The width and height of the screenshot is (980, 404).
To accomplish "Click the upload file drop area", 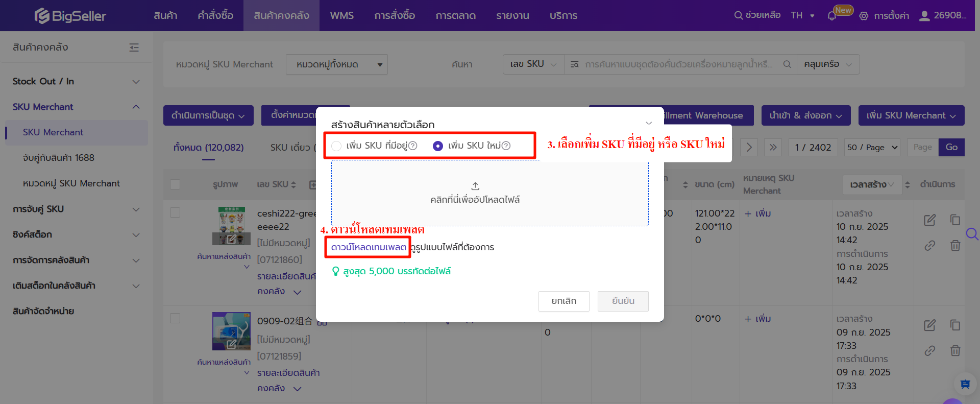I will click(x=490, y=193).
